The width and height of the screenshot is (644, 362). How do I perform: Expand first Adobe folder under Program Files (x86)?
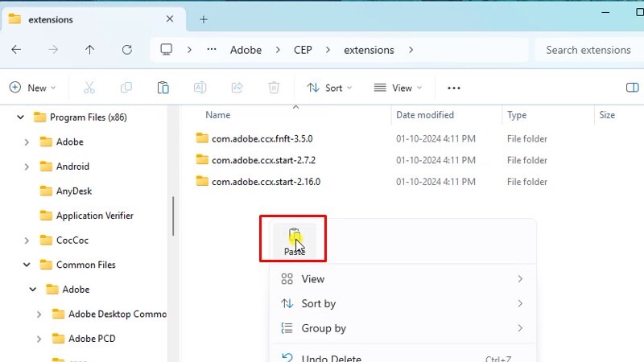pyautogui.click(x=27, y=142)
